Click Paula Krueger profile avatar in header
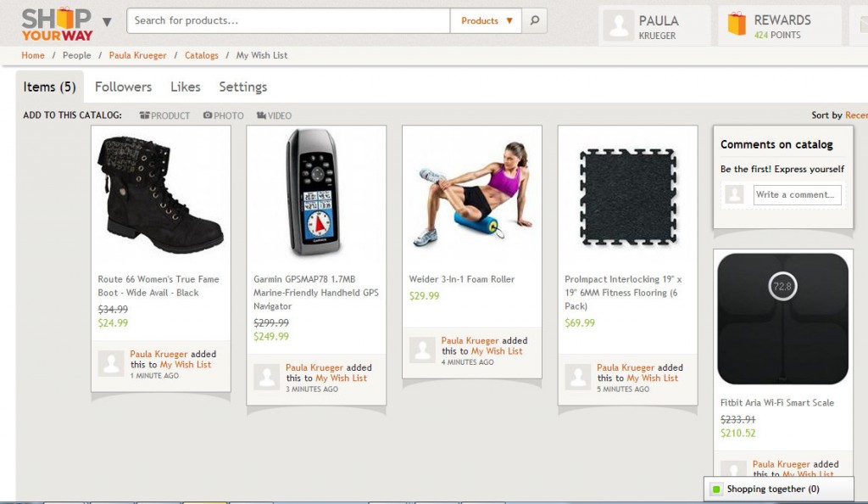The height and width of the screenshot is (504, 868). [618, 26]
